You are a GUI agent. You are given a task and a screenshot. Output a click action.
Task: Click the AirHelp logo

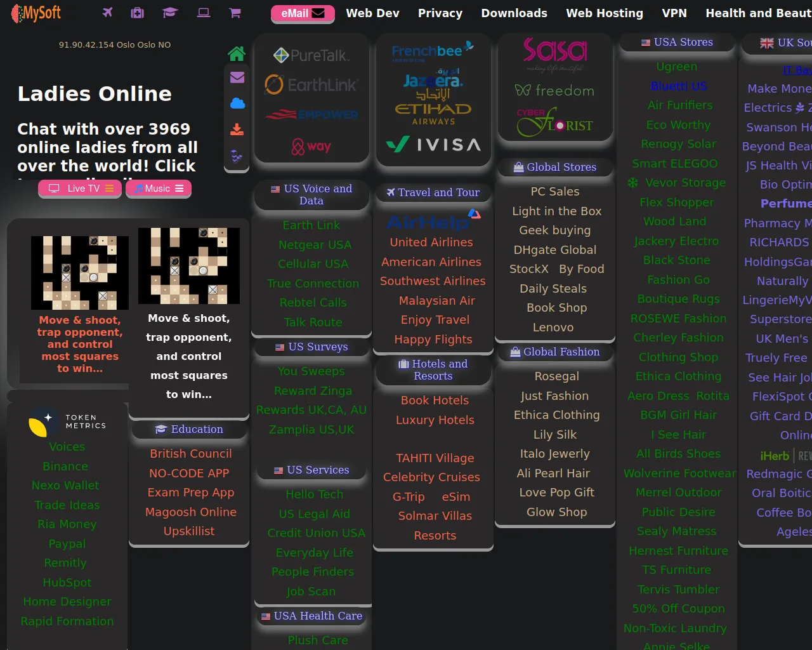pyautogui.click(x=433, y=220)
